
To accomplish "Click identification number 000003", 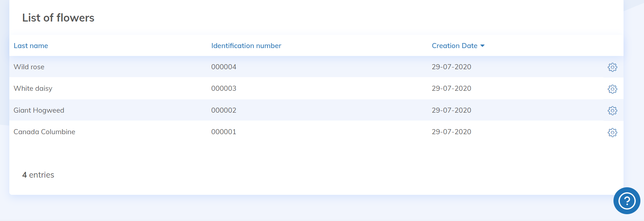I will 224,88.
